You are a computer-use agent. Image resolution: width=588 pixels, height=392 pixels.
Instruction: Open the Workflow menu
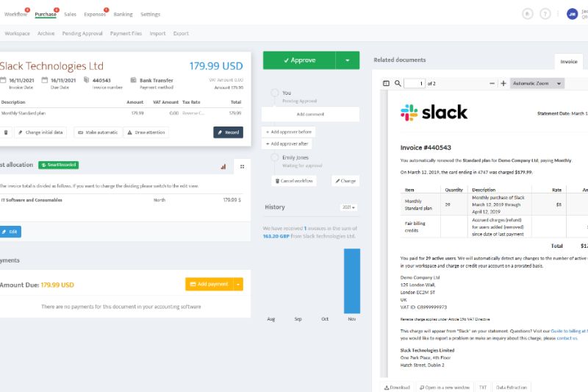[x=15, y=14]
